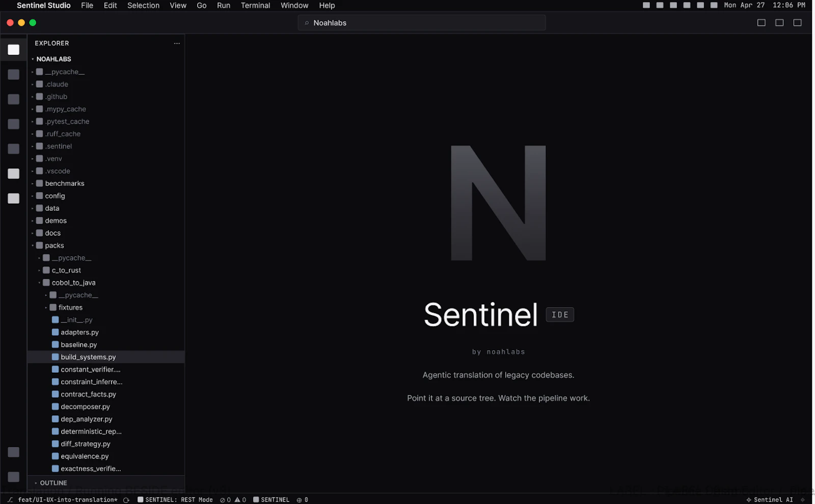Open the Sentinel Studio application menu
Image resolution: width=815 pixels, height=504 pixels.
tap(44, 6)
